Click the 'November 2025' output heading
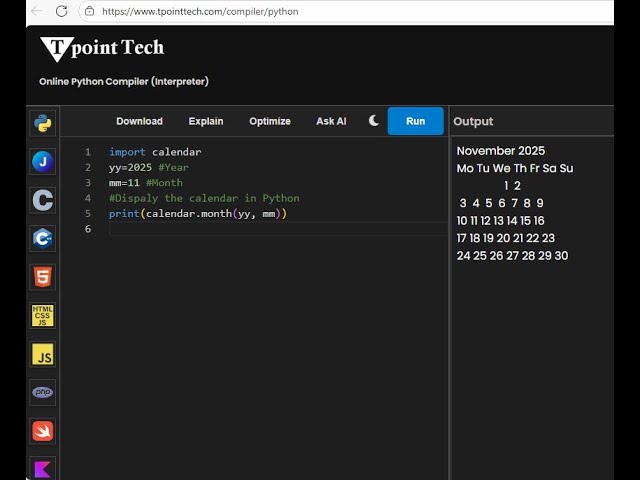This screenshot has width=640, height=480. (500, 151)
